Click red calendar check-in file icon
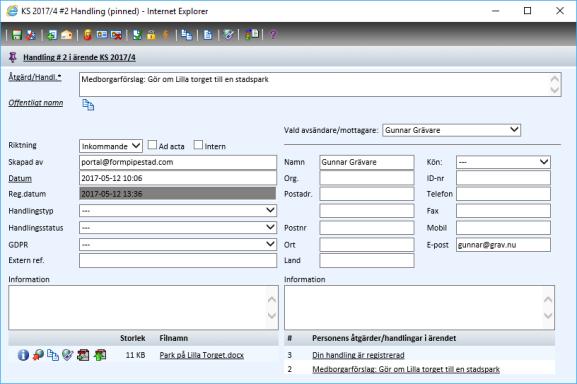The width and height of the screenshot is (577, 384). 83,355
